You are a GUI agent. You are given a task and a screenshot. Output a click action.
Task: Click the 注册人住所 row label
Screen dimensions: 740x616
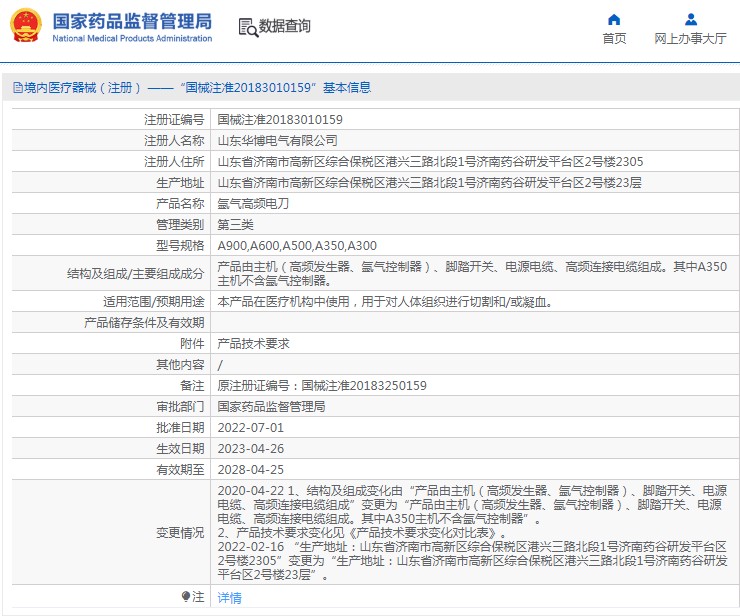[x=174, y=161]
